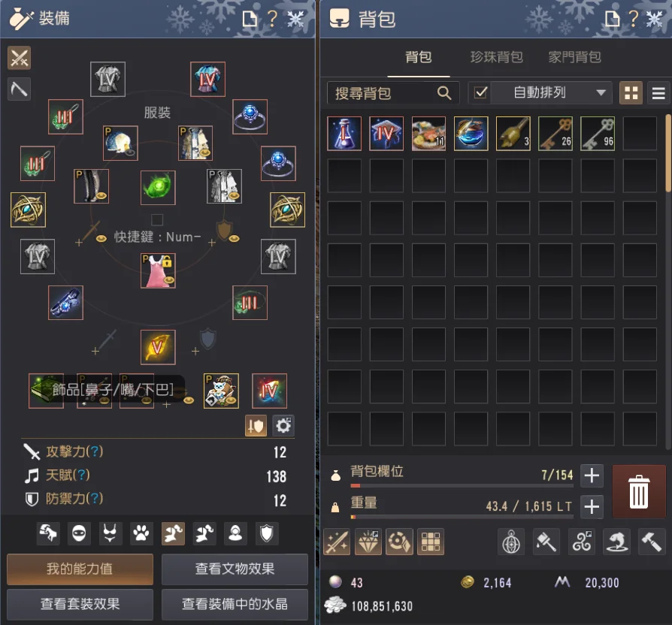Screen dimensions: 672x625
Task: Click the 查看套裝效果 button
Action: tap(80, 604)
